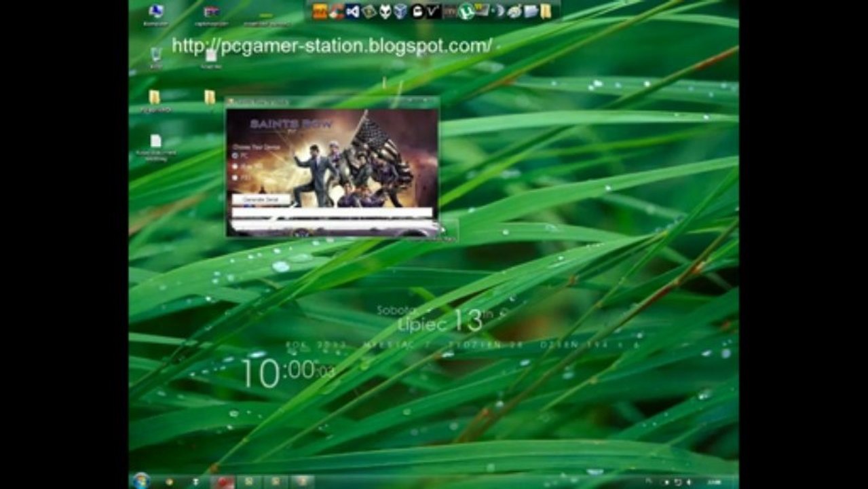This screenshot has width=868, height=489.
Task: Click the monitor icon in the top dock
Action: [482, 11]
